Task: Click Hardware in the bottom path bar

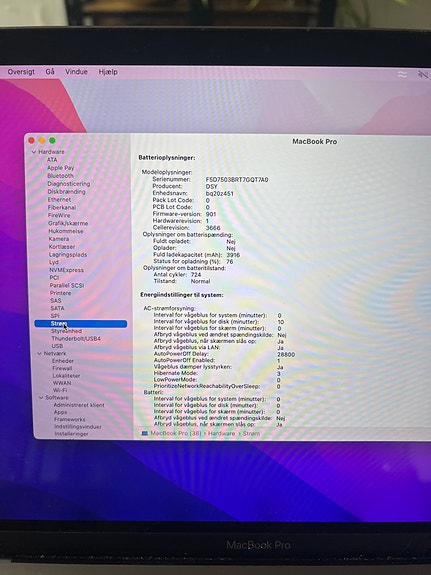Action: coord(222,433)
